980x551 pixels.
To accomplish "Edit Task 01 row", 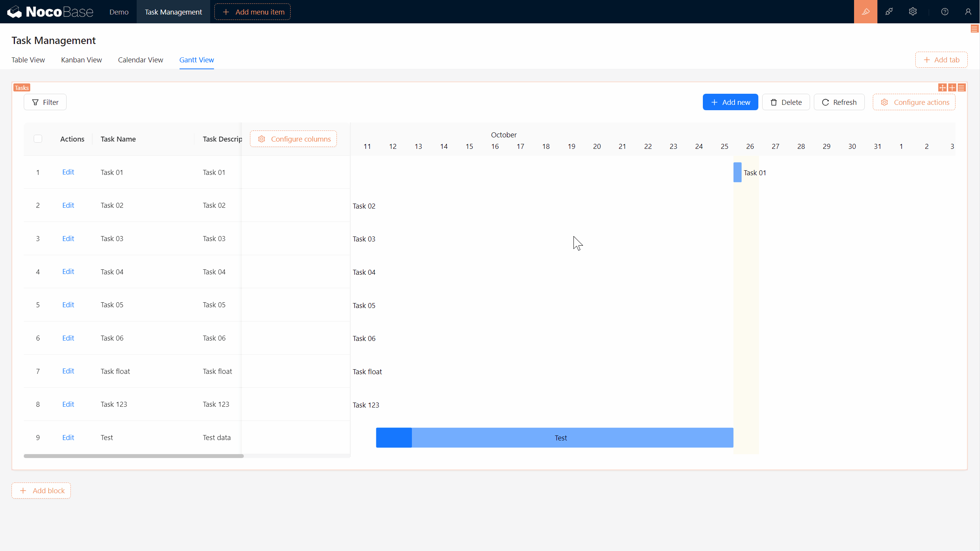I will point(68,172).
